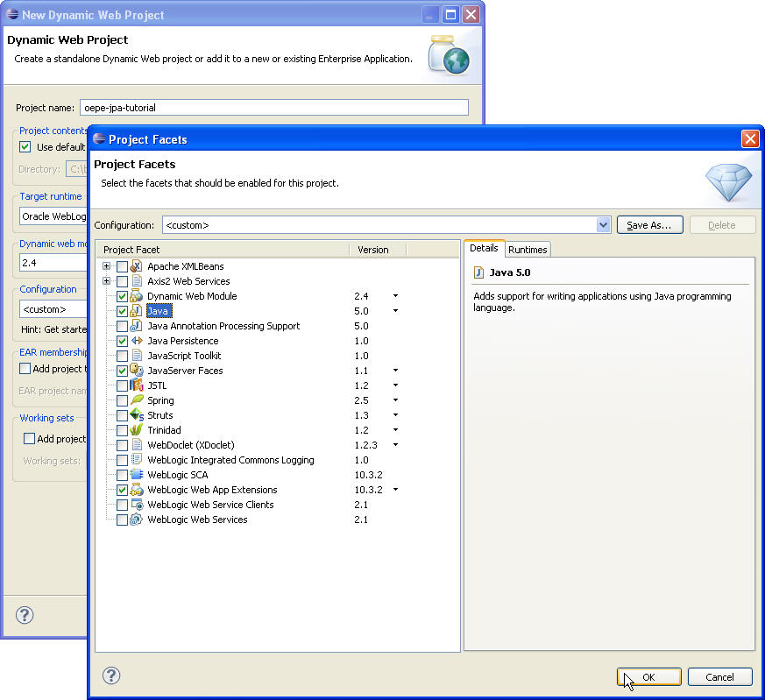Click the Java 5.0 icon in Details
765x700 pixels.
(x=478, y=272)
